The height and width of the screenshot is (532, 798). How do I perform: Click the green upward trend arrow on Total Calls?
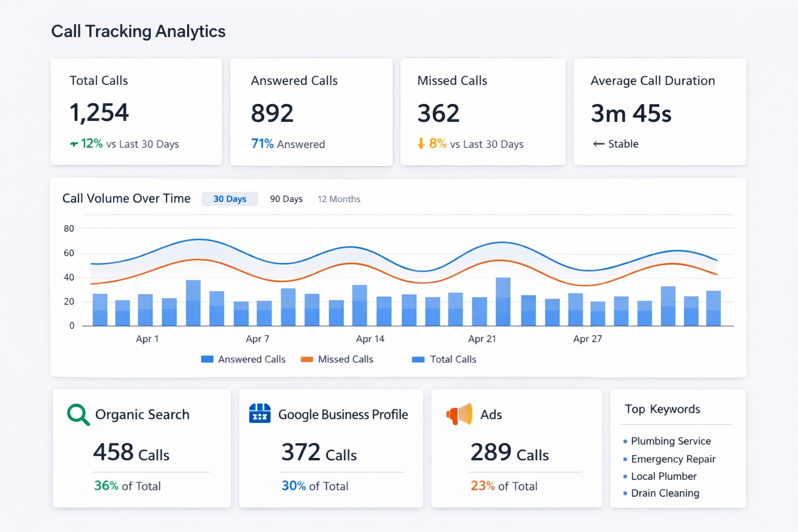pos(74,144)
